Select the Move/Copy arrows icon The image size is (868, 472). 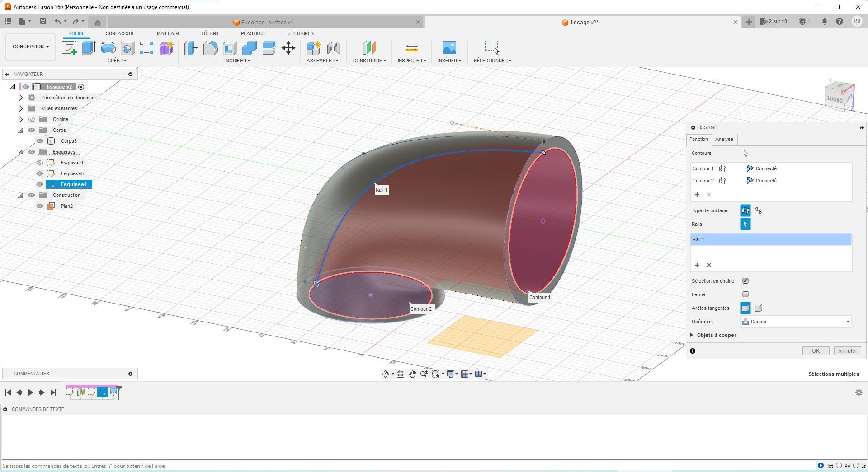[288, 48]
